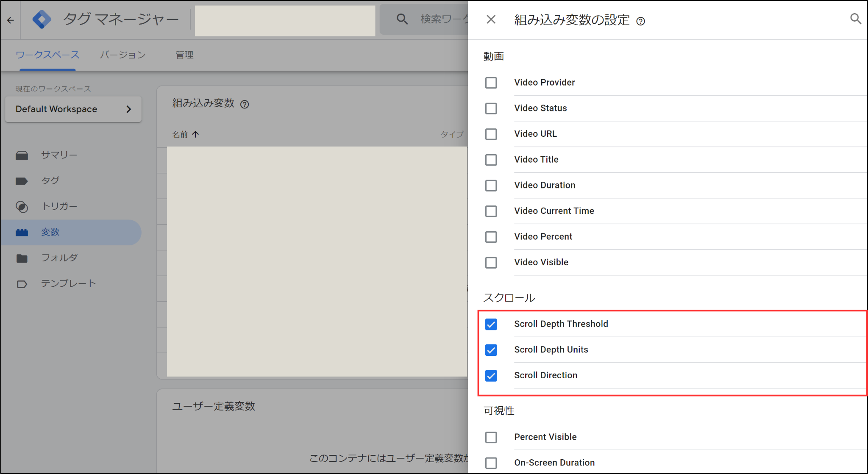
Task: Uncheck Scroll Depth Threshold
Action: (491, 324)
